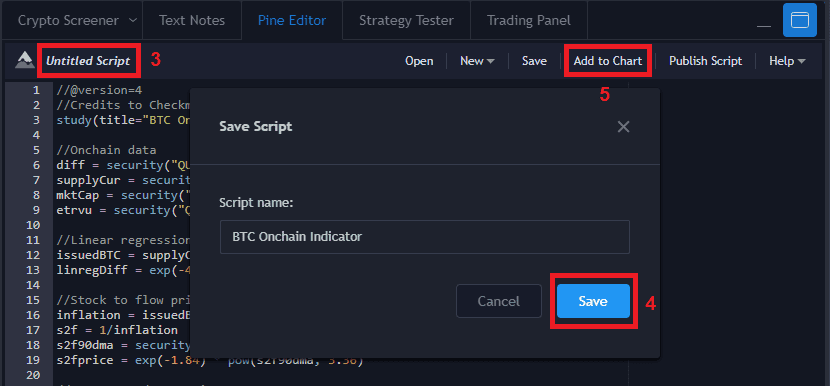Open the New script dropdown
Viewport: 830px width, 386px height.
point(477,61)
